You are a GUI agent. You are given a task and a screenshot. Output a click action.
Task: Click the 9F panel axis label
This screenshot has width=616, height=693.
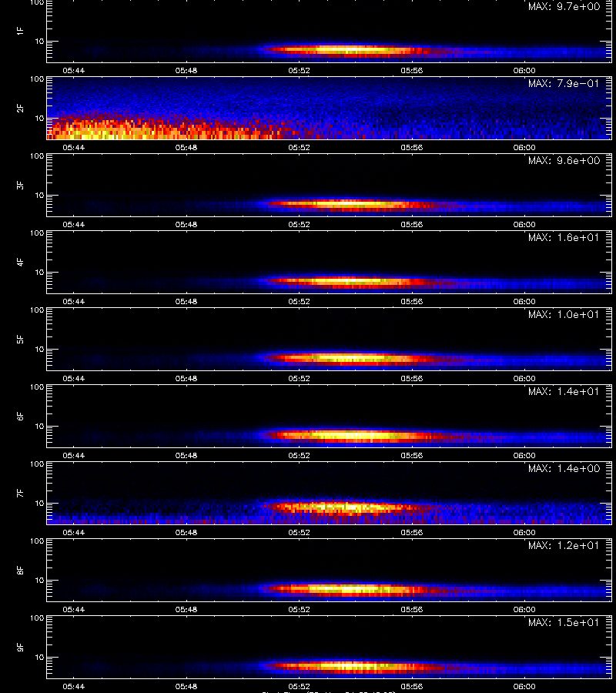(x=20, y=647)
